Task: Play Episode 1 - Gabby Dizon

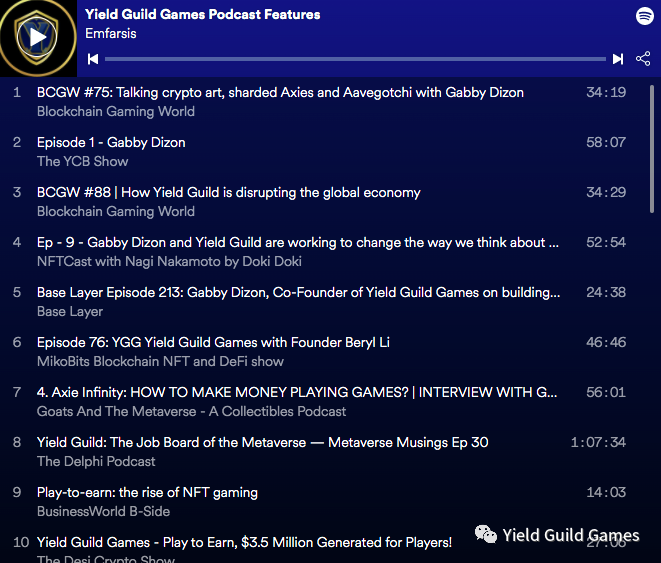Action: (111, 142)
